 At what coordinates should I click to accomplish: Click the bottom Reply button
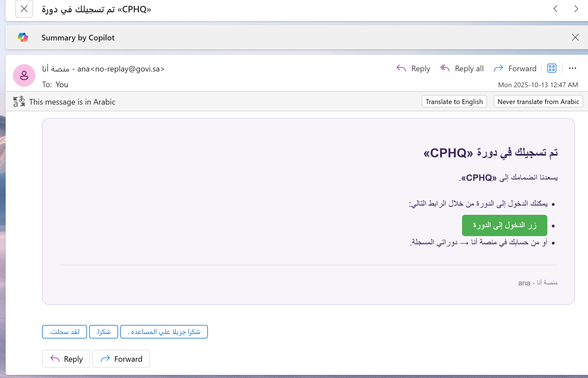pos(66,359)
